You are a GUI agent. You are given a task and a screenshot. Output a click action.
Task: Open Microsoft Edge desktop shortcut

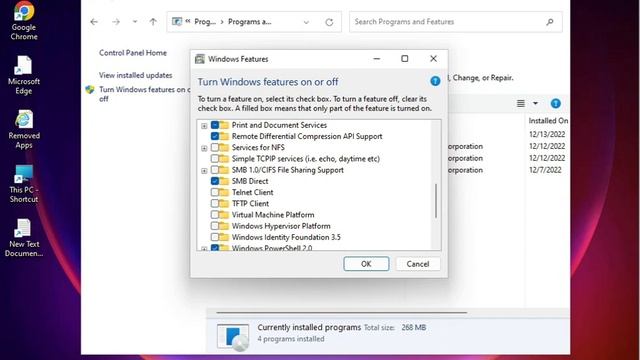(24, 76)
